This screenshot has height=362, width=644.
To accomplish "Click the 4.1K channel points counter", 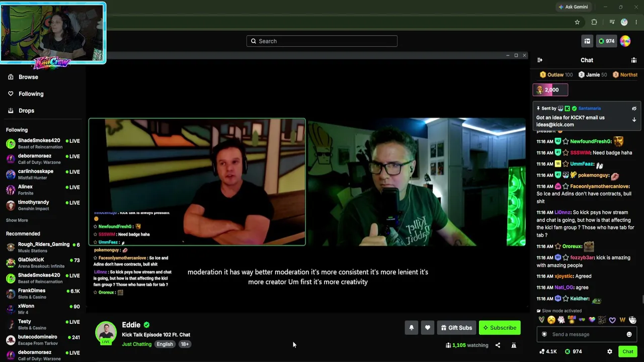I will [x=548, y=351].
